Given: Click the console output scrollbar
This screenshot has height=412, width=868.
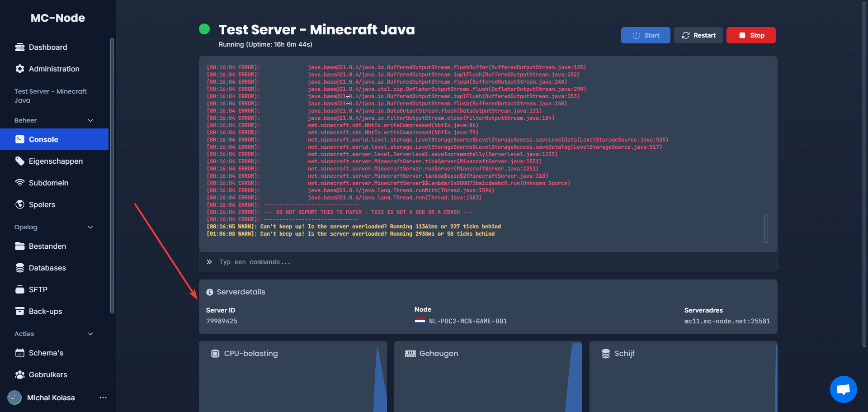Looking at the screenshot, I should pos(766,228).
